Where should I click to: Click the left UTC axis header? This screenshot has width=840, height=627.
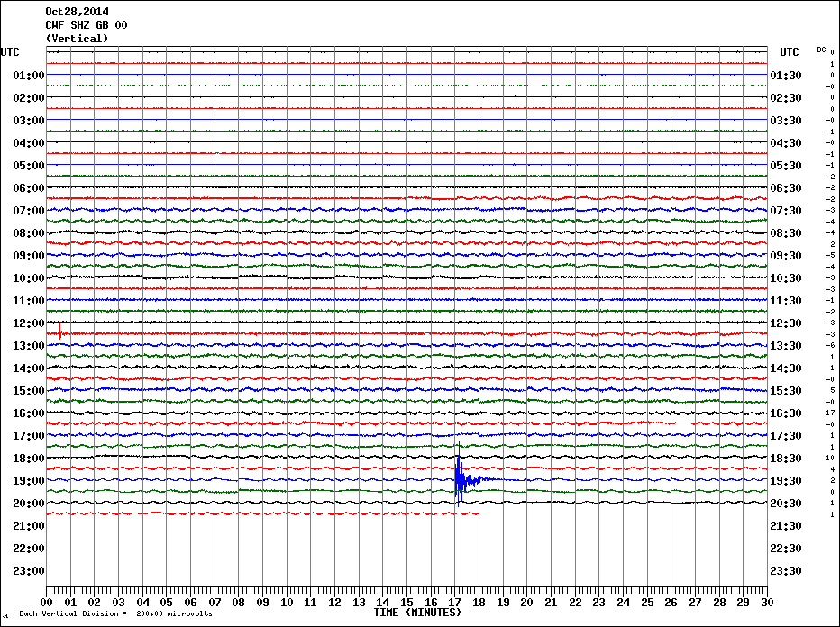(x=10, y=52)
